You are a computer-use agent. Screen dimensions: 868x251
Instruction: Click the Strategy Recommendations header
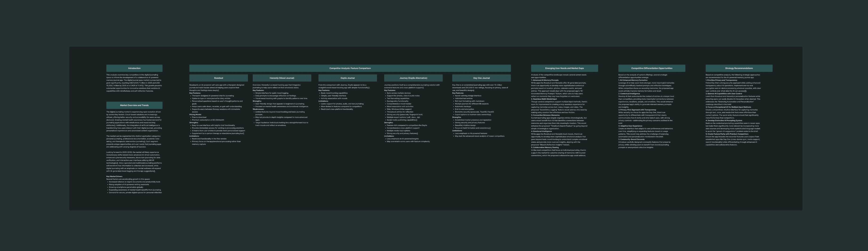click(739, 68)
